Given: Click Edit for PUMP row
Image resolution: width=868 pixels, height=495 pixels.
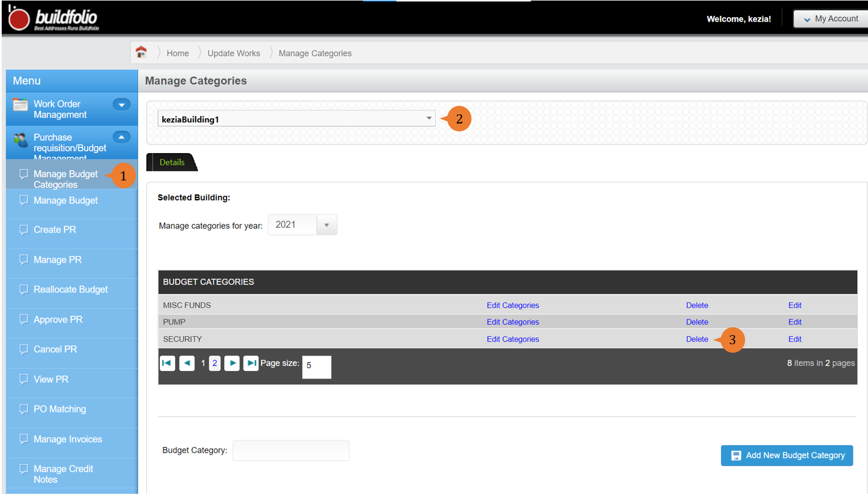Looking at the screenshot, I should click(795, 322).
